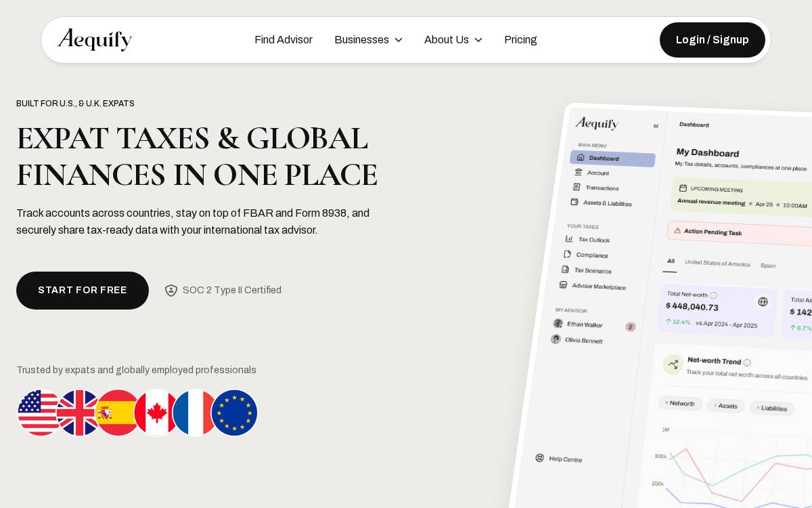Click the France flag icon

click(195, 412)
